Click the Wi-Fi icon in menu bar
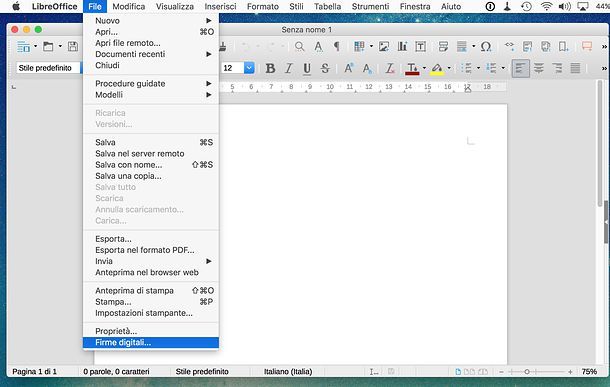610x387 pixels. [546, 7]
